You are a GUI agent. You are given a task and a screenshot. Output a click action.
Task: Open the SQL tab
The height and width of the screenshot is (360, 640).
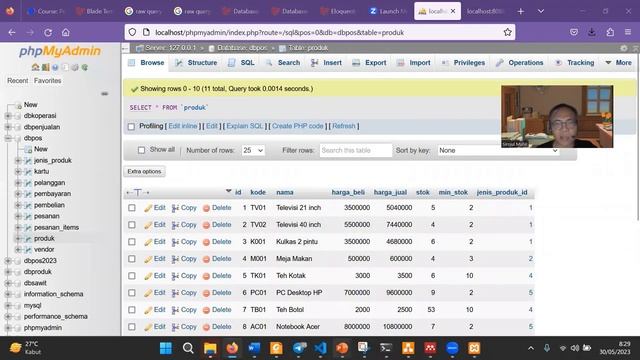coord(242,62)
